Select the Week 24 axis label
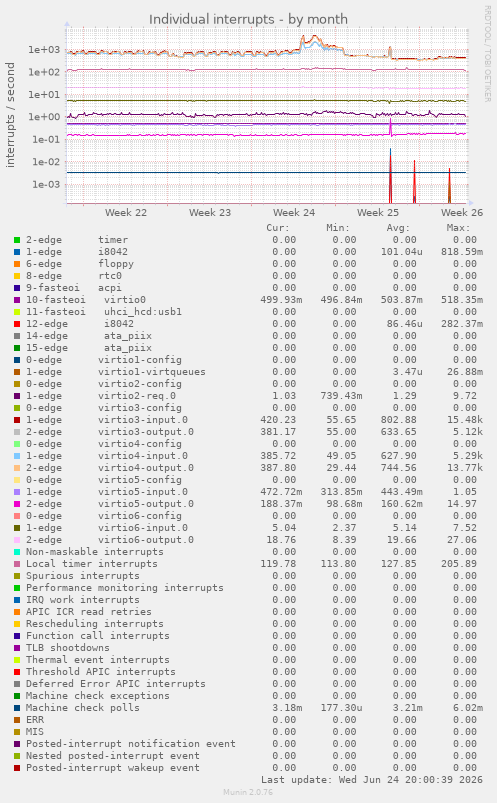 pyautogui.click(x=294, y=213)
